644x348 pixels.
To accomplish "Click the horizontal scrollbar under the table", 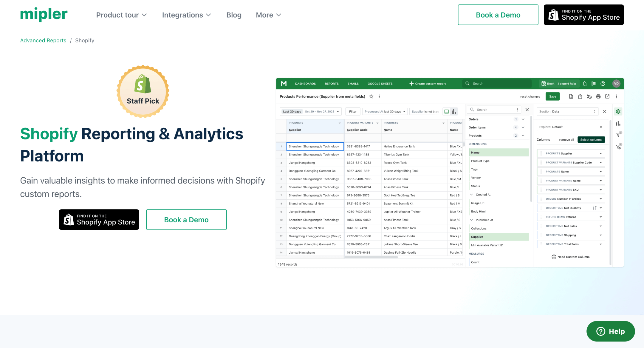I will tap(371, 257).
